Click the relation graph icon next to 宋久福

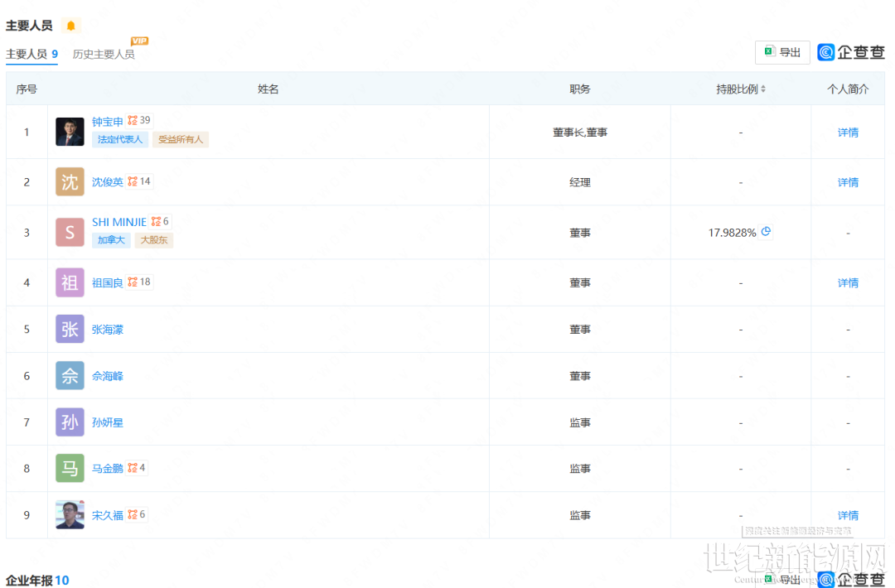(133, 514)
